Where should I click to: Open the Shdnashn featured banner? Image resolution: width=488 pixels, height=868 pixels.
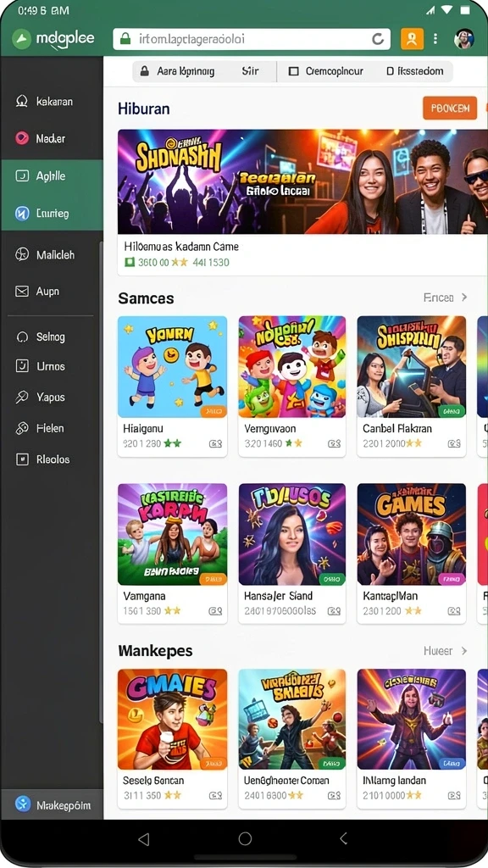[x=302, y=181]
